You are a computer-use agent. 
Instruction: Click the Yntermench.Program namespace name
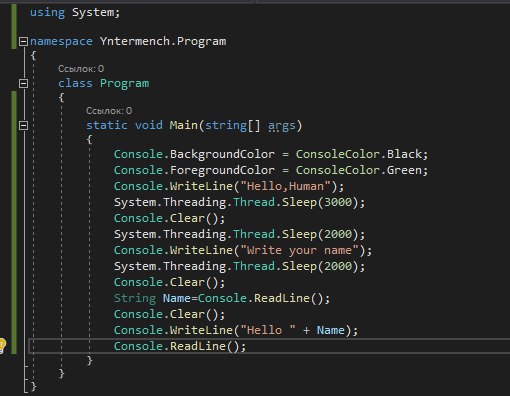[x=163, y=41]
